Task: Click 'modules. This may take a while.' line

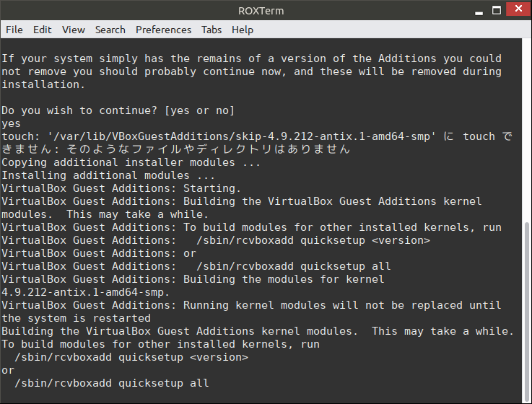Action: (x=105, y=214)
